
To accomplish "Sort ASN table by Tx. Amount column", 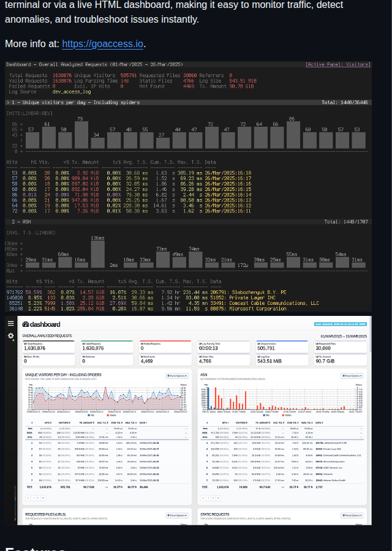I will click(x=262, y=422).
